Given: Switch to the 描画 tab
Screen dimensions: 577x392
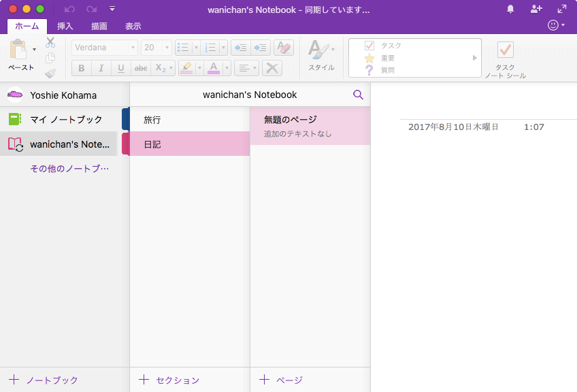Looking at the screenshot, I should [99, 26].
